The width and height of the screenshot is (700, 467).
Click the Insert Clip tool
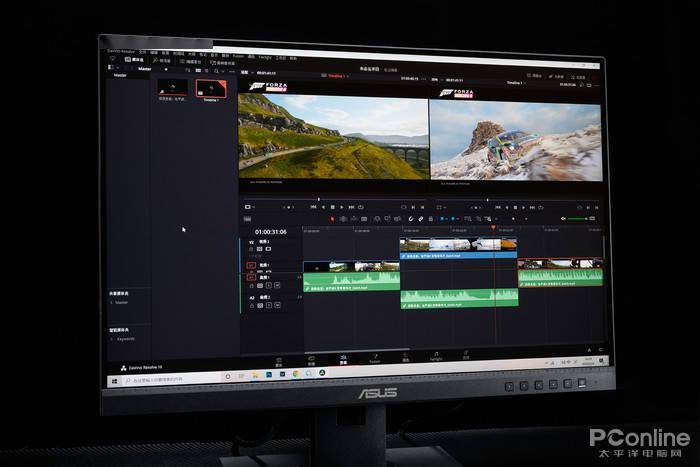point(377,219)
